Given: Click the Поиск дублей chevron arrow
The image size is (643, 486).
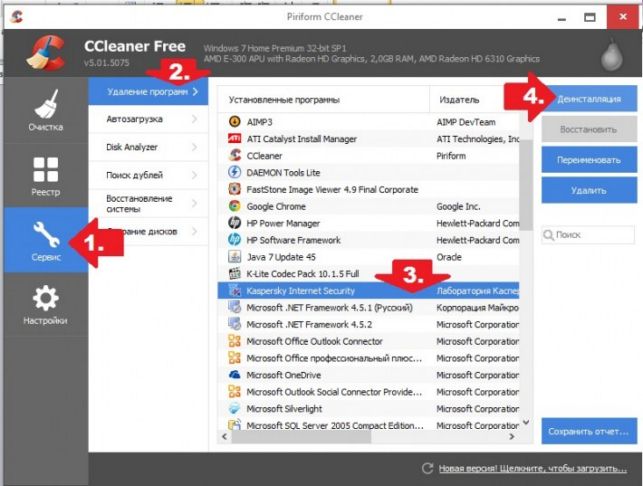Looking at the screenshot, I should 195,175.
